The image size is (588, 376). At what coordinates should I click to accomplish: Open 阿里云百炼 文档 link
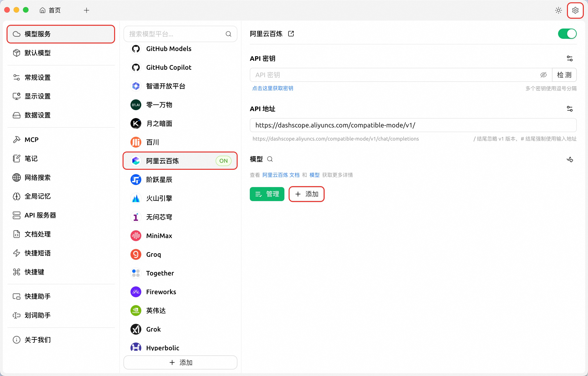pyautogui.click(x=281, y=175)
